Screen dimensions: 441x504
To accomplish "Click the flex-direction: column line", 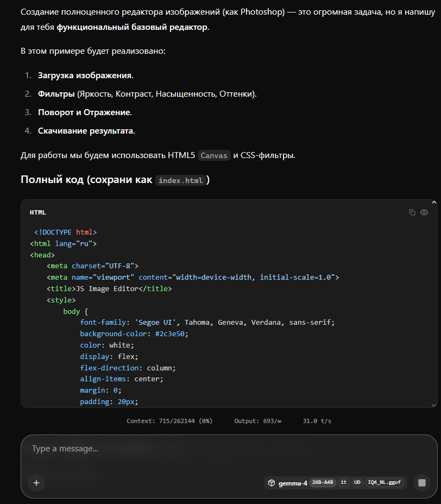I will coord(128,368).
